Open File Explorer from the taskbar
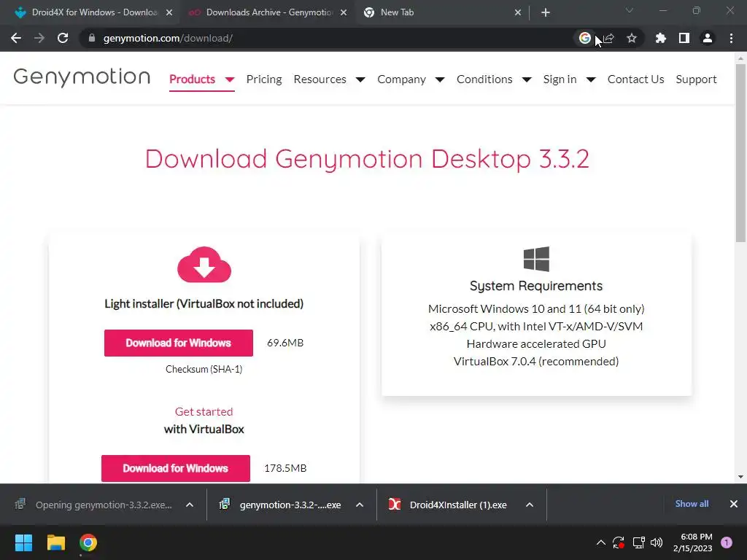The image size is (747, 560). (x=55, y=542)
